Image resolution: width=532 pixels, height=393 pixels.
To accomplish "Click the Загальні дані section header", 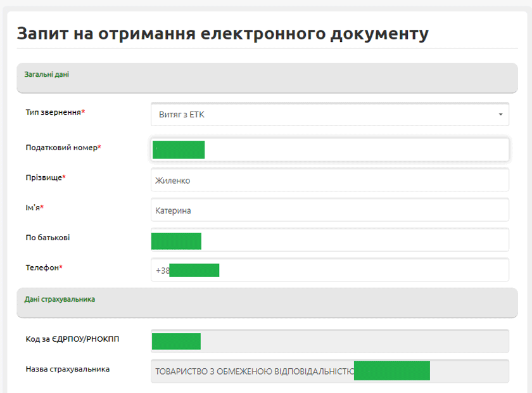I will click(x=47, y=75).
